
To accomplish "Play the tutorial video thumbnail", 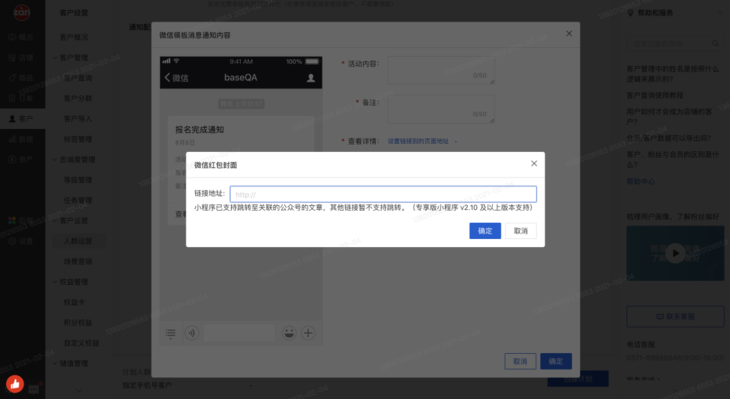I will coord(675,253).
